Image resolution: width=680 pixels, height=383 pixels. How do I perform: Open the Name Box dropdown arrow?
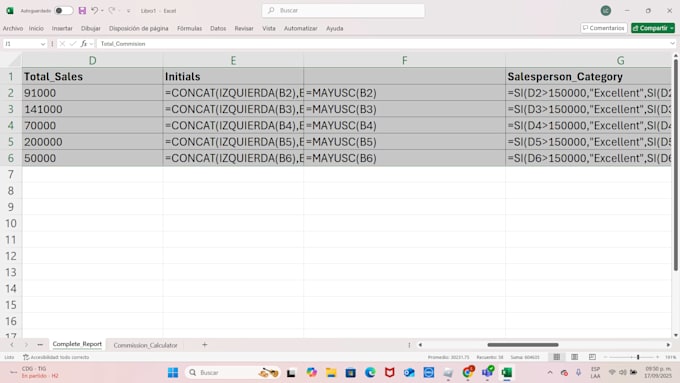click(x=42, y=44)
